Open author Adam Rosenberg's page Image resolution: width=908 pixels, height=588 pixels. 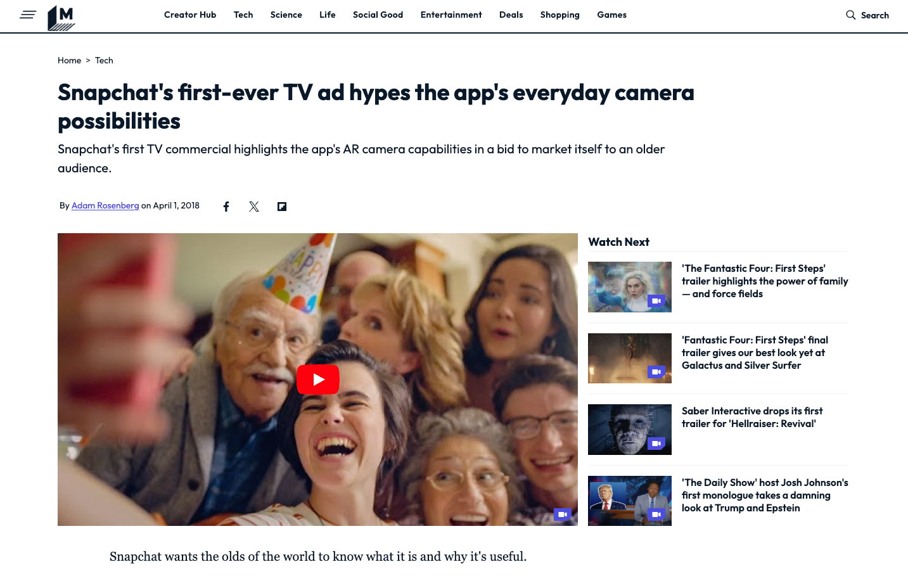click(105, 205)
